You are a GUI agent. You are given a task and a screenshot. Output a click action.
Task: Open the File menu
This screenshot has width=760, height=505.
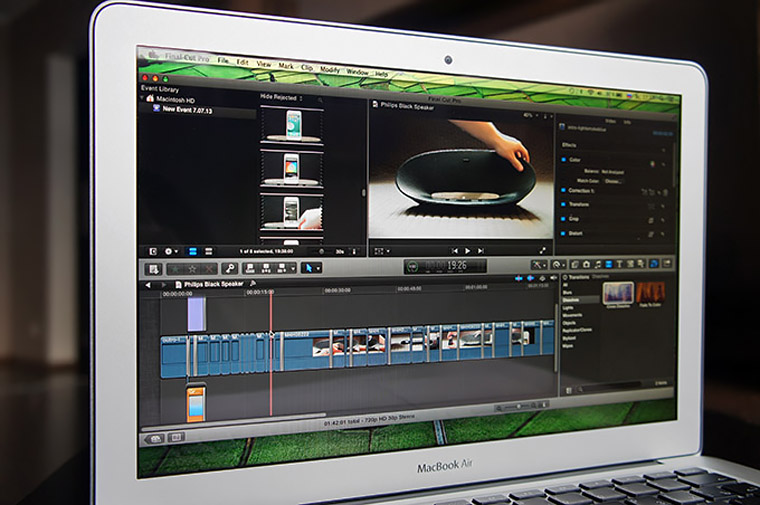click(x=222, y=61)
